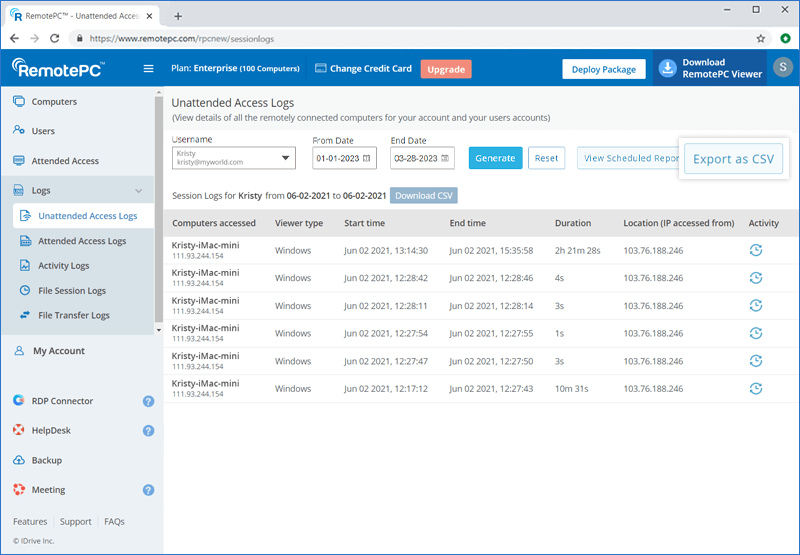View activity for session starting 12:28:11
This screenshot has height=555, width=800.
pos(756,305)
